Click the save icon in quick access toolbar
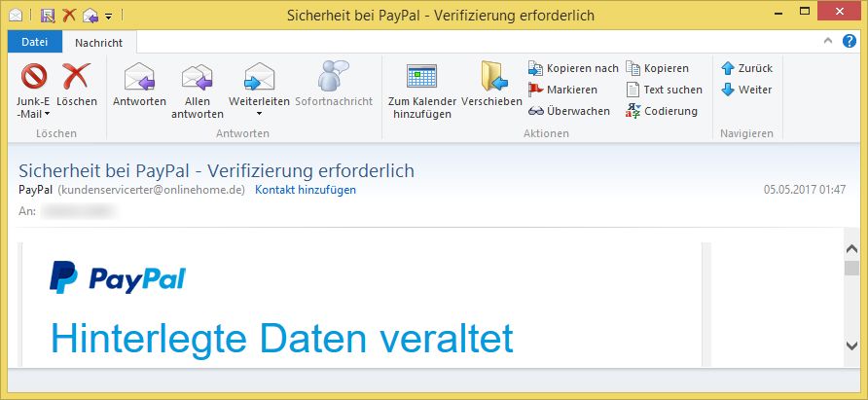This screenshot has height=400, width=868. 48,15
